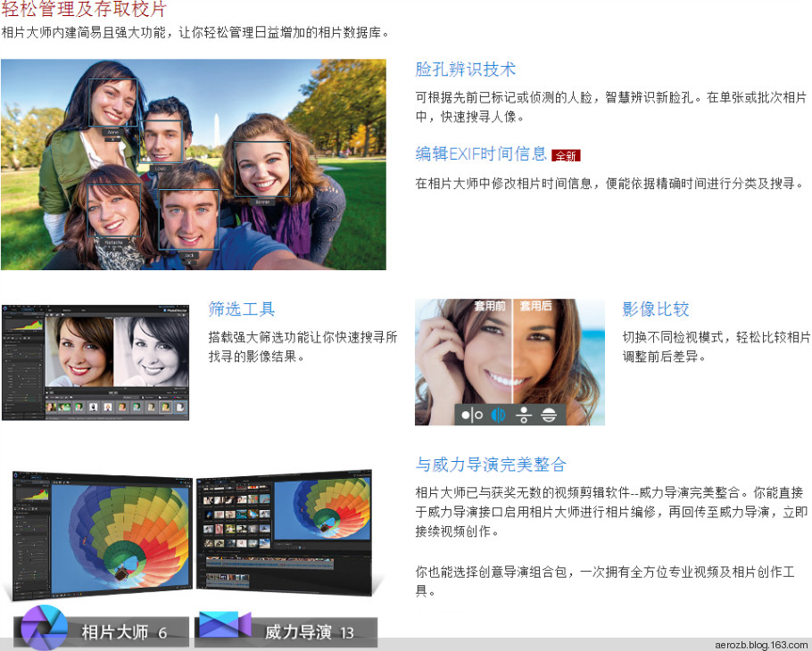Image resolution: width=812 pixels, height=651 pixels.
Task: Click the red 全新 badge
Action: coord(566,156)
